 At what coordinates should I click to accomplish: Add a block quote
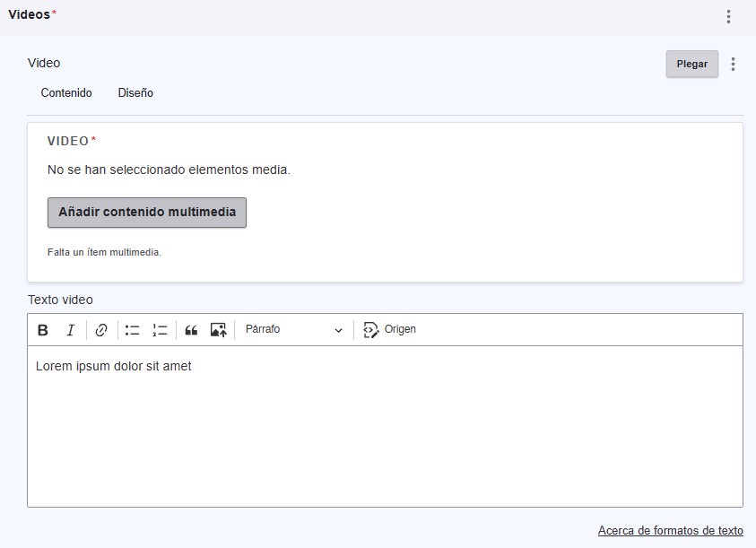191,330
